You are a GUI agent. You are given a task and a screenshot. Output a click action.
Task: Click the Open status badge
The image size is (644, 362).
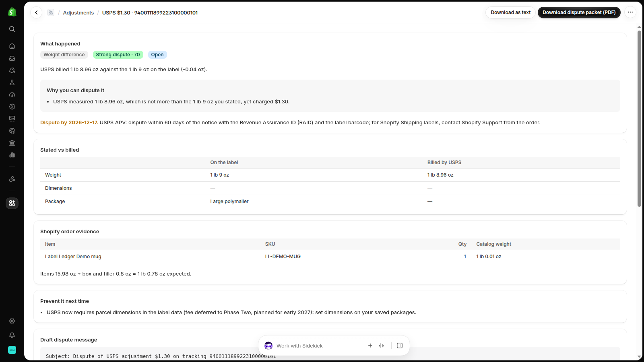point(157,55)
